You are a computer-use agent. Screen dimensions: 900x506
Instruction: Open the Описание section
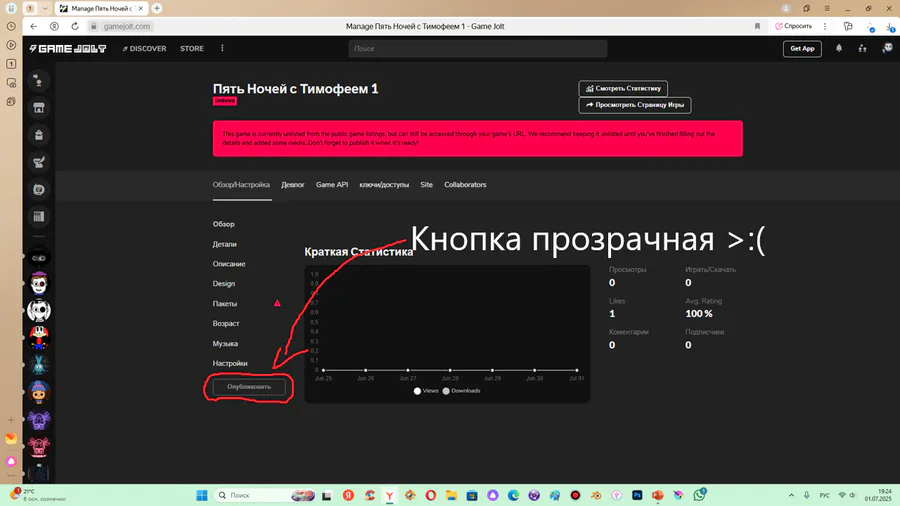coord(229,264)
